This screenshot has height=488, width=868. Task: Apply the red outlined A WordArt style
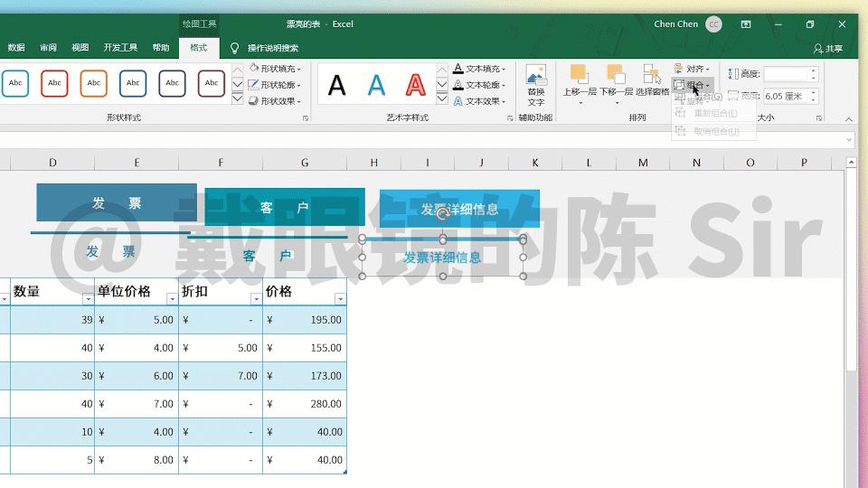[x=415, y=85]
